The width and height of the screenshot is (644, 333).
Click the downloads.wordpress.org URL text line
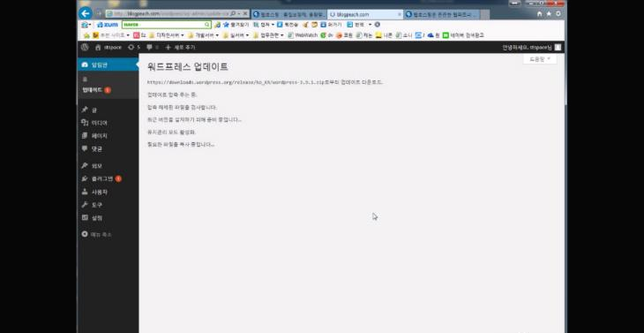pos(265,82)
